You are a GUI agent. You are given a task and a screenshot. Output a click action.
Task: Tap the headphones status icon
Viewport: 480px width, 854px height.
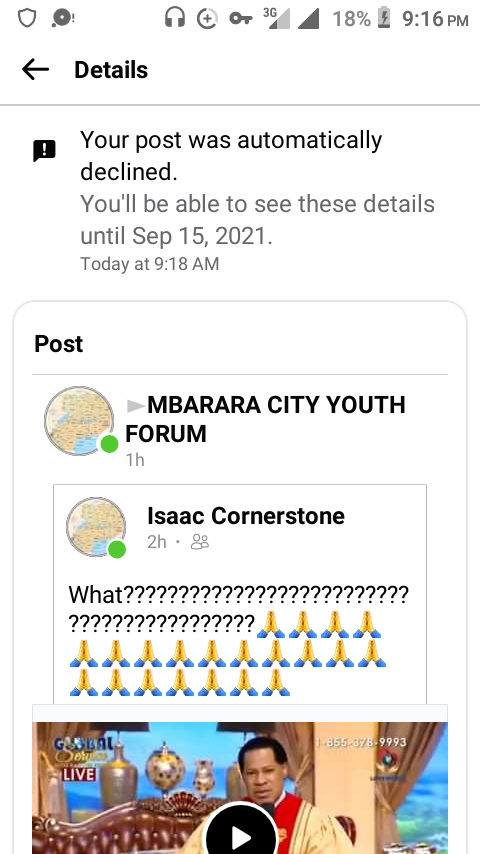tap(175, 19)
